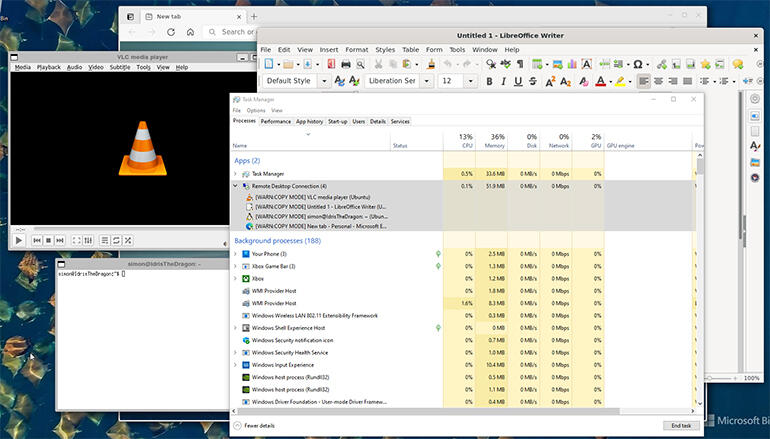Click VLC's previous media button
Screen dimensions: 770x439
(x=37, y=240)
